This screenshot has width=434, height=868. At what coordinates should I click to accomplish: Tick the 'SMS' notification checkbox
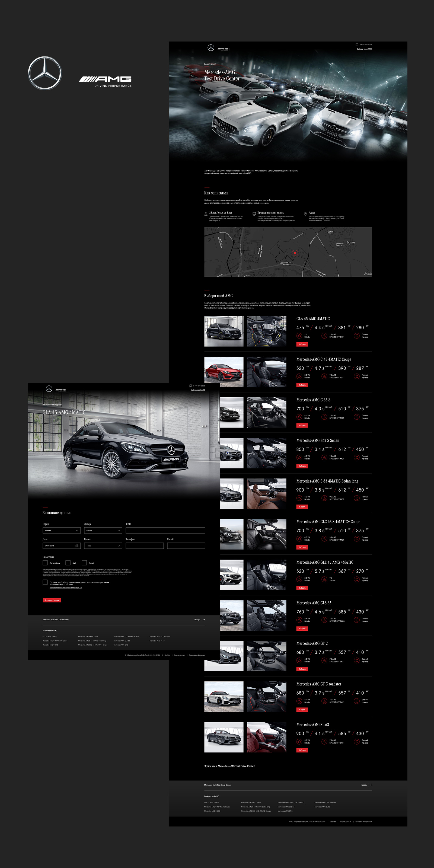(x=68, y=563)
